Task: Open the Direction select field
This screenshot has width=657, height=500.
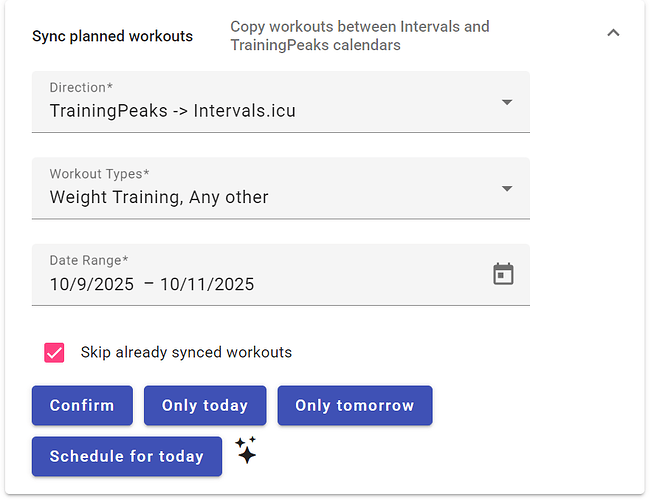Action: (x=280, y=101)
